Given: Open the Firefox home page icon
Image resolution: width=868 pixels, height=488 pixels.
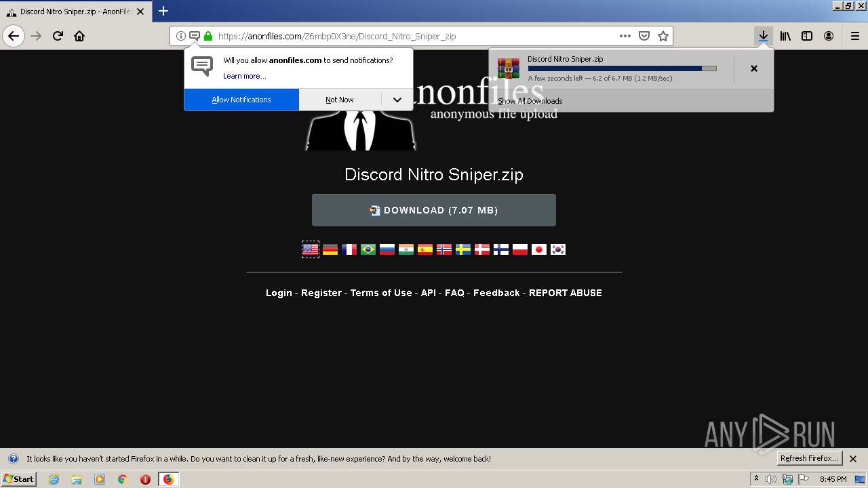Looking at the screenshot, I should 79,36.
